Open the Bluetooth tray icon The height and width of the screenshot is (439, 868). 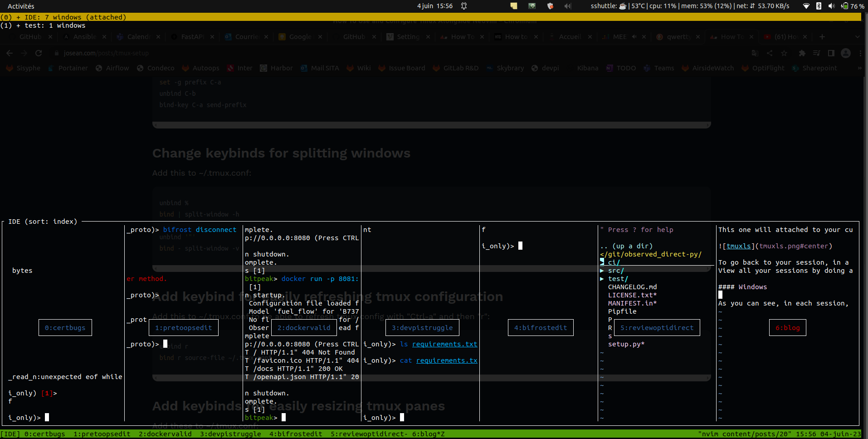click(819, 6)
